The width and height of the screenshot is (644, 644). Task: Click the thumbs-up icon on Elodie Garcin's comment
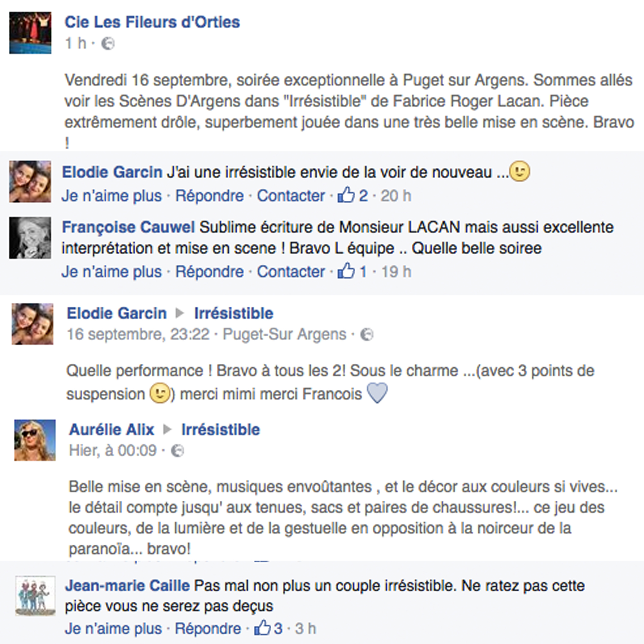(346, 195)
